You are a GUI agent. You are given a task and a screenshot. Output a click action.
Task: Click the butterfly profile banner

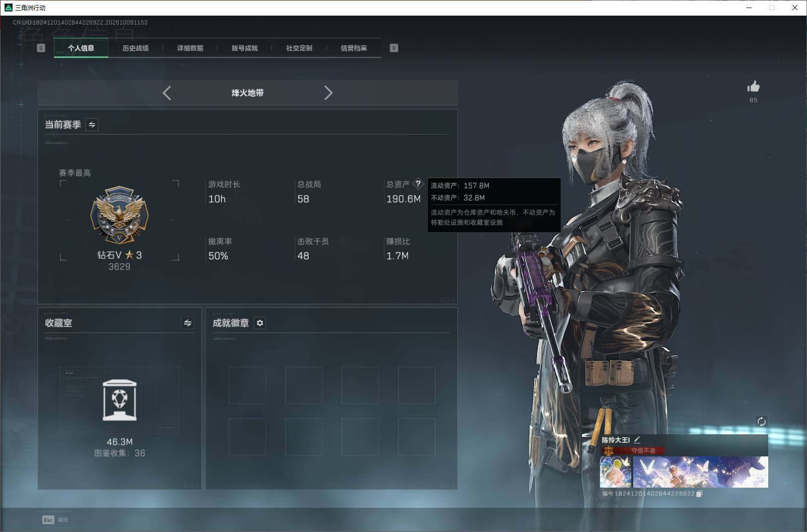700,472
